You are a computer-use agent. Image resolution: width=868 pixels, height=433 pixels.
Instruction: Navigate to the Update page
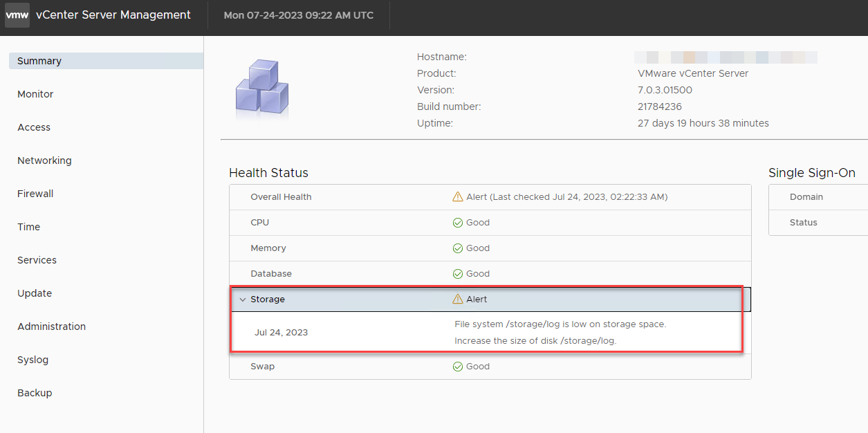point(35,293)
